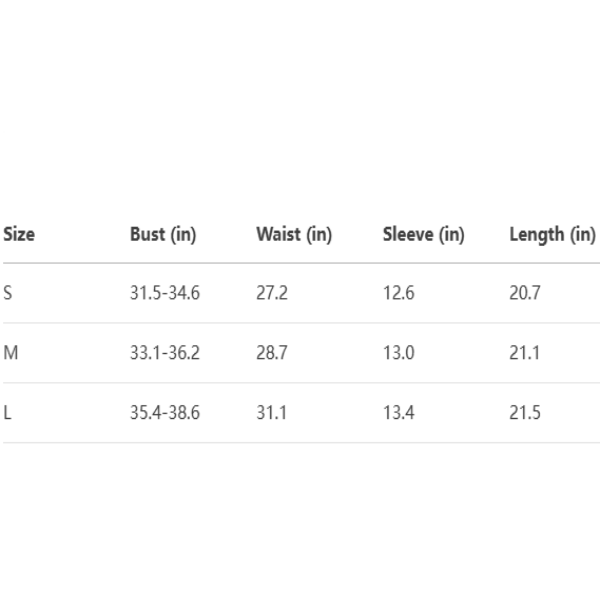
Task: Click bust value 35.4-38.6
Action: 165,412
